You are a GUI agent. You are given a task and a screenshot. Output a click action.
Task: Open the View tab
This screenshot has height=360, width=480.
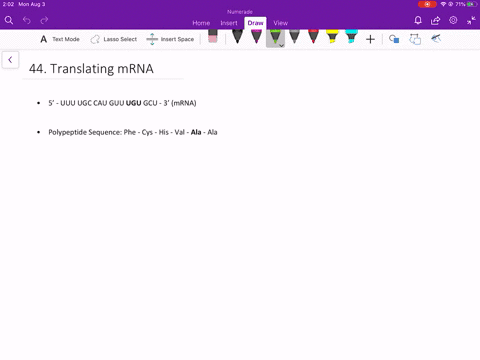point(281,23)
